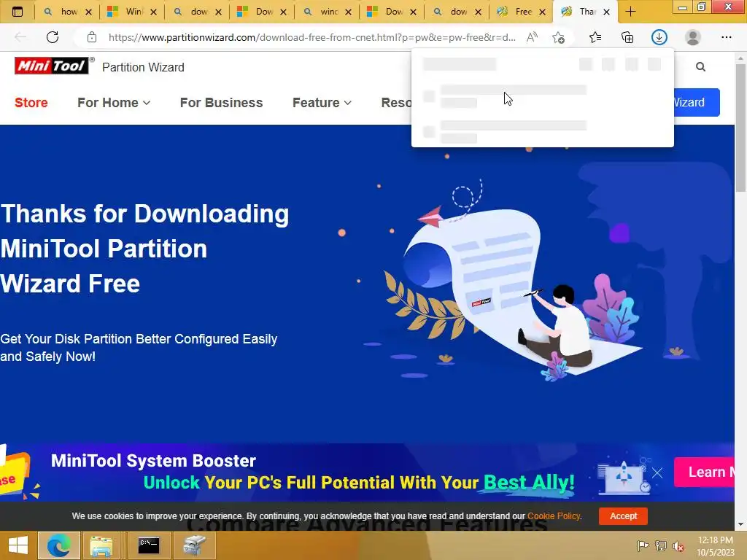The width and height of the screenshot is (747, 560).
Task: Close the 'how' search tab
Action: [x=88, y=12]
